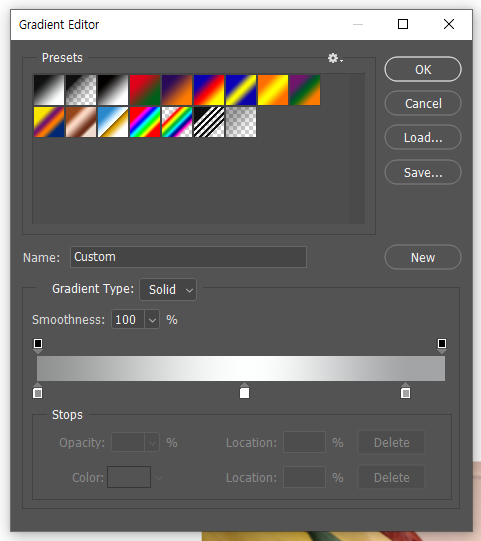Open the Gradient Type dropdown
Image resolution: width=481 pixels, height=541 pixels.
[x=168, y=289]
